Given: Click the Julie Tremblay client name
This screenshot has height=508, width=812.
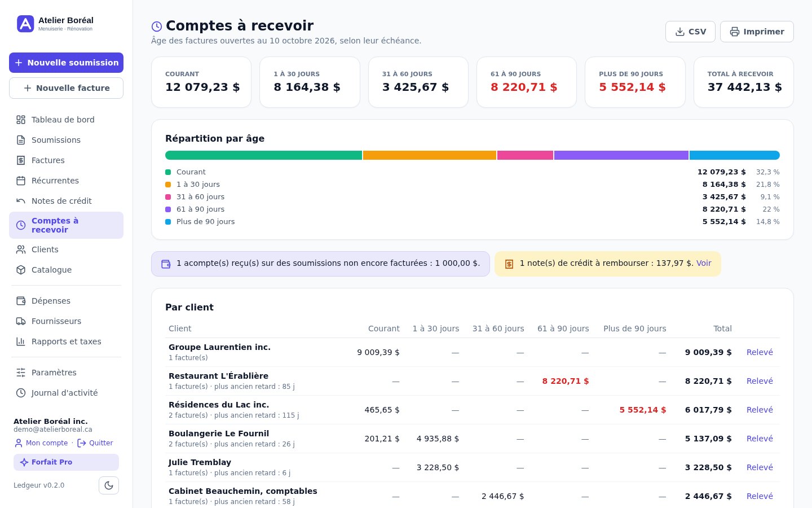Looking at the screenshot, I should pos(200,462).
